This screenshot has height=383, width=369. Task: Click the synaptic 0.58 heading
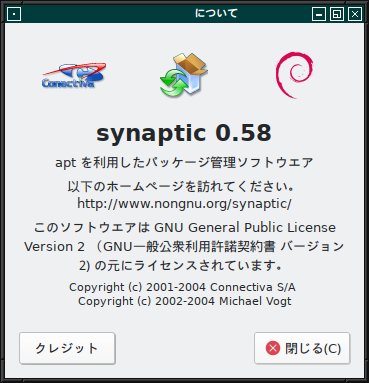click(184, 133)
